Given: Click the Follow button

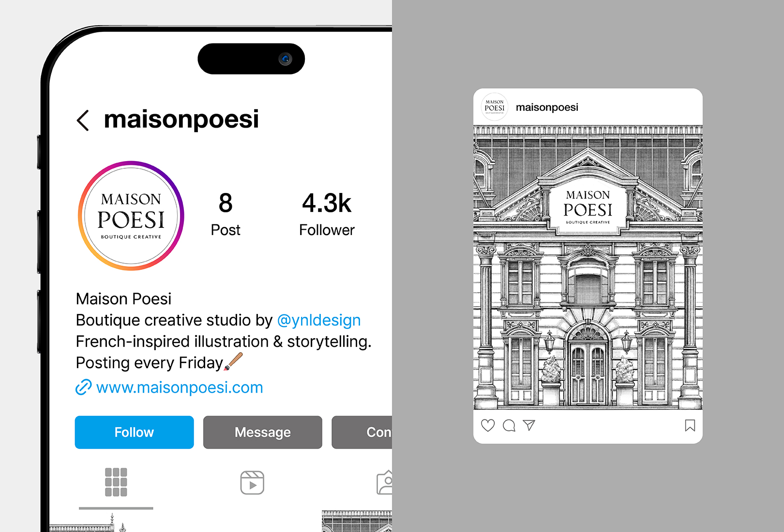Looking at the screenshot, I should coord(134,432).
